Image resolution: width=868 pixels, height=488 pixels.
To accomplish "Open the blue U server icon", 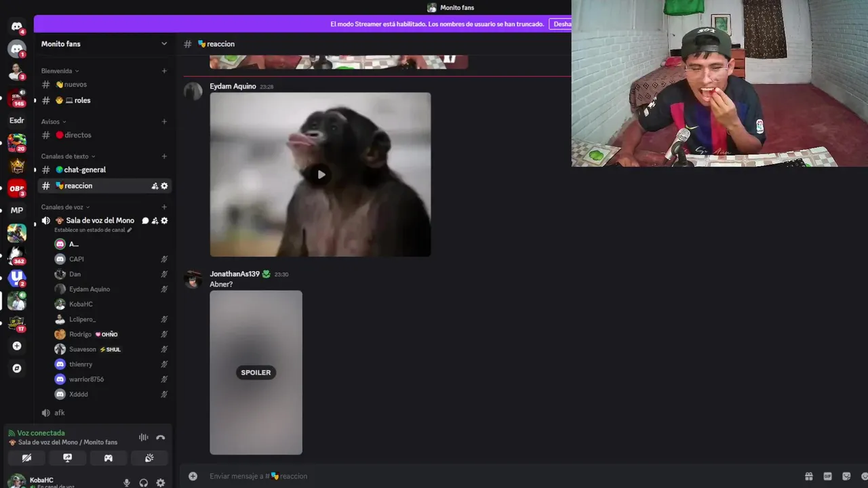I will 17,278.
